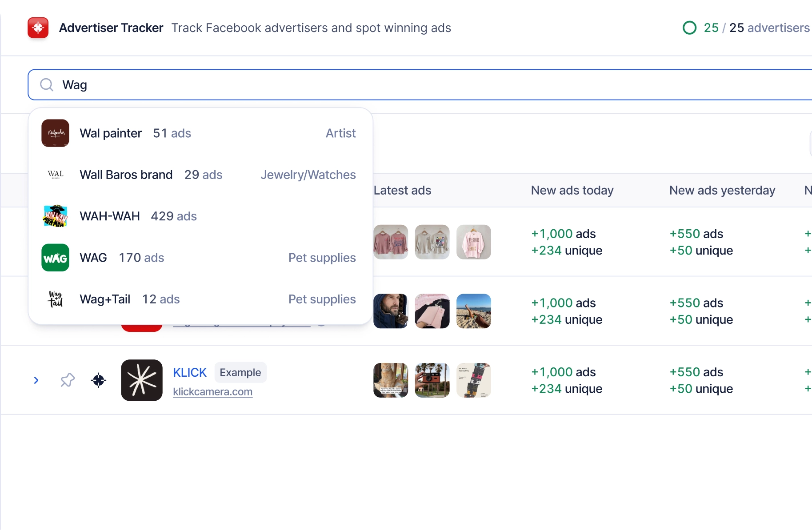Click the Advertiser Tracker red logo icon
The height and width of the screenshot is (530, 812).
click(38, 28)
